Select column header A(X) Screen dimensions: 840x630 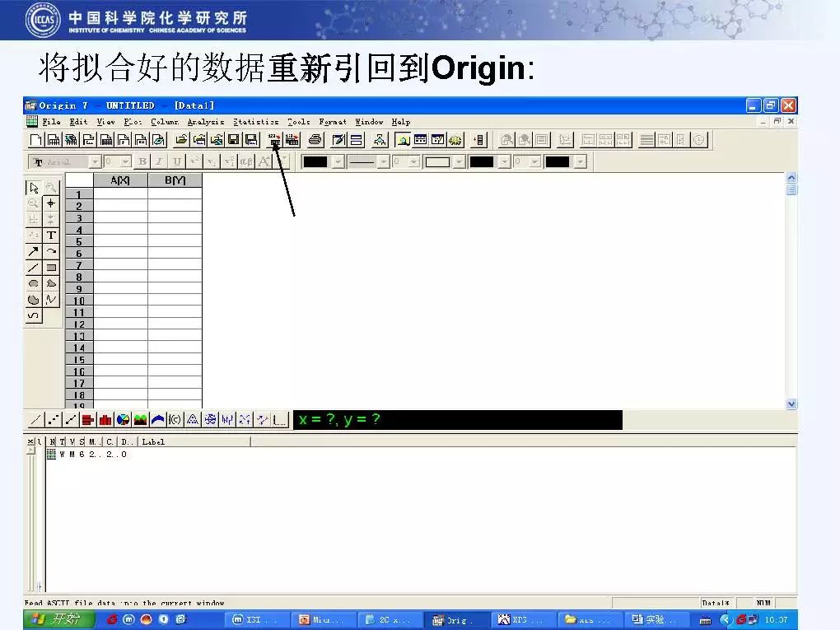click(x=120, y=180)
